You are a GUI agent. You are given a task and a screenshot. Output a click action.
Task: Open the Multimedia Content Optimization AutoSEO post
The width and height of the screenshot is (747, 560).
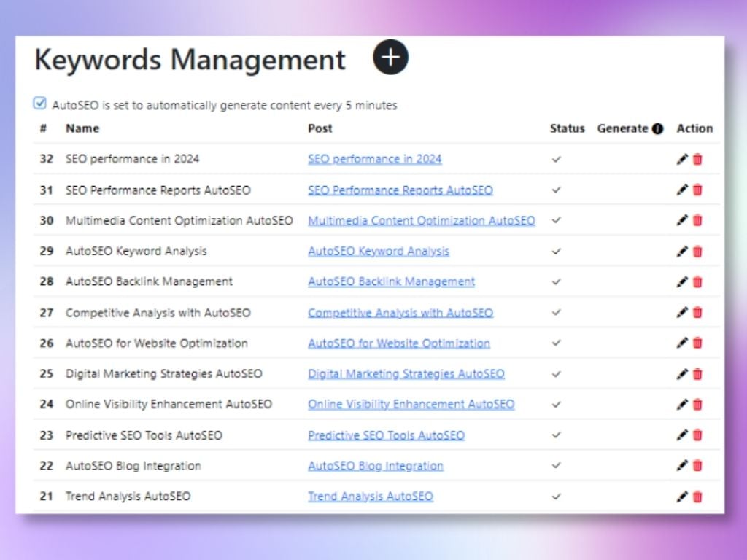[x=422, y=220]
